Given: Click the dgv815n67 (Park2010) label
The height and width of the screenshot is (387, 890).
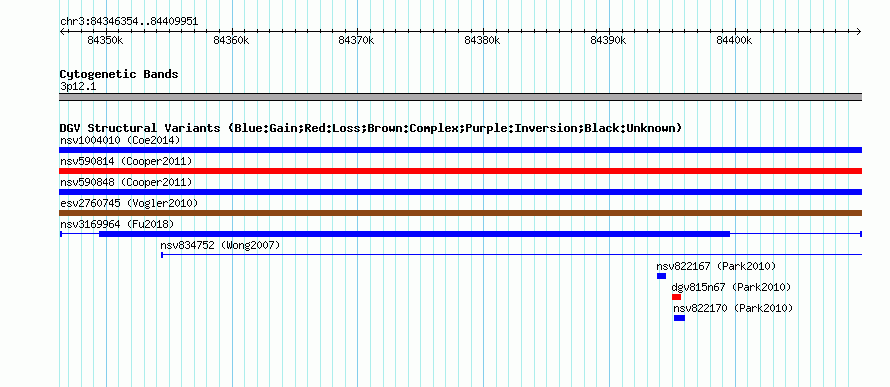Looking at the screenshot, I should tap(731, 287).
